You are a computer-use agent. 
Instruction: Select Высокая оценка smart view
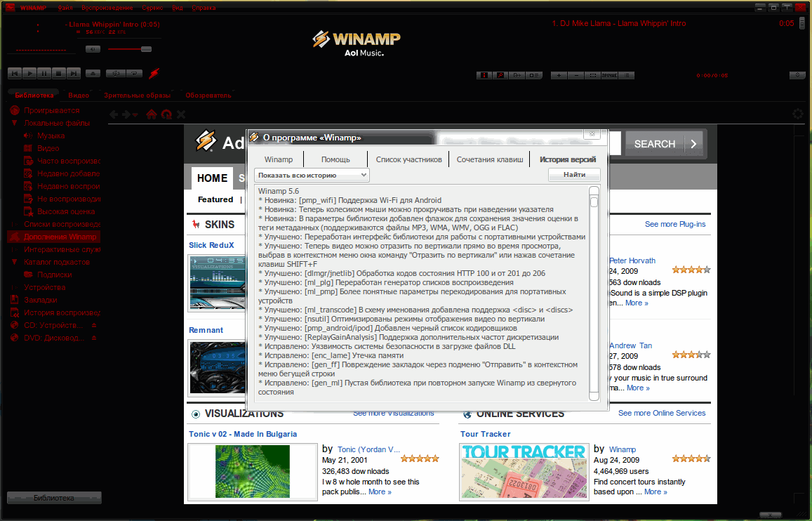[66, 211]
